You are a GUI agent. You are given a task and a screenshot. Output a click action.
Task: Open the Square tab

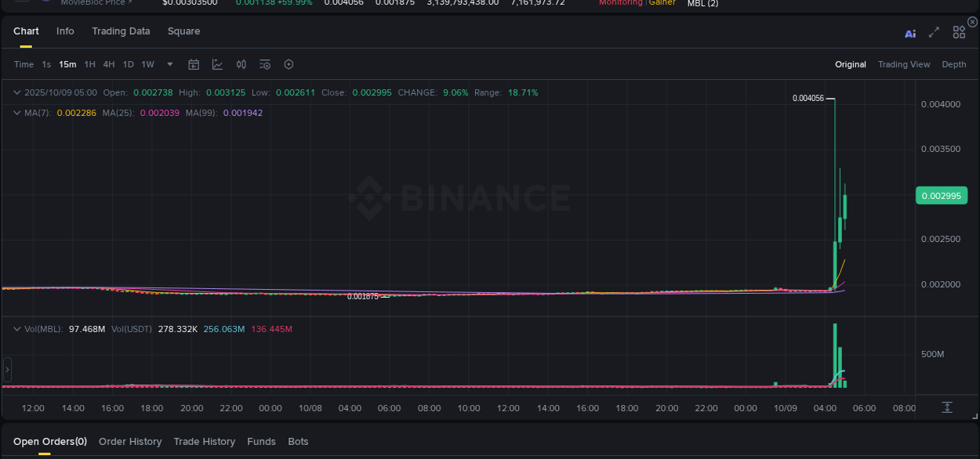[183, 31]
